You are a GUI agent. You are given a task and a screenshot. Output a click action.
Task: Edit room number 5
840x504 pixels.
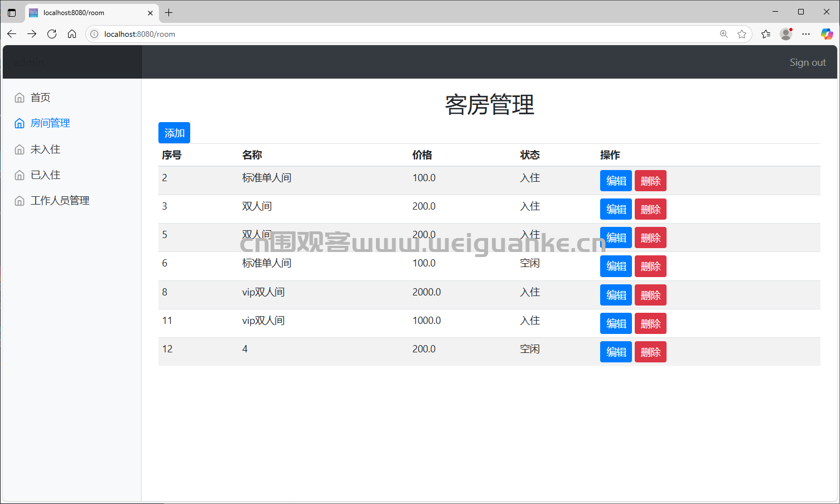616,238
